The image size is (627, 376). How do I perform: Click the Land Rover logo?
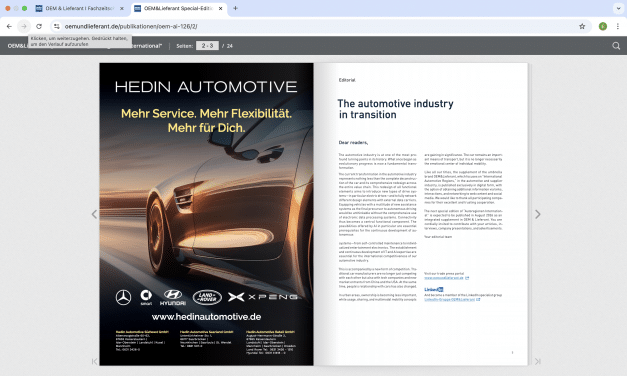click(207, 298)
